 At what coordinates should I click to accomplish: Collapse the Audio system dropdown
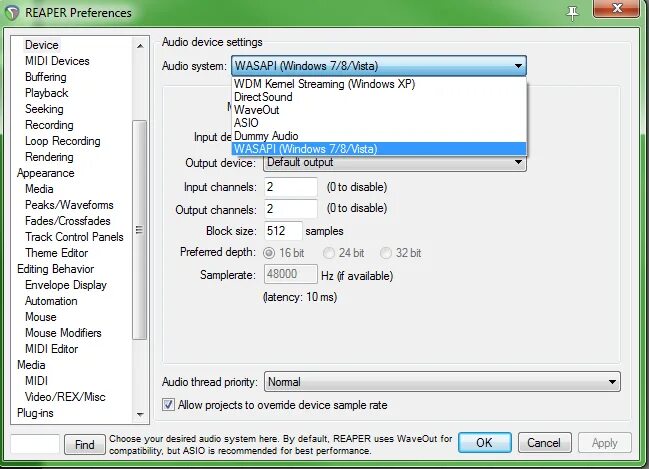(x=518, y=66)
